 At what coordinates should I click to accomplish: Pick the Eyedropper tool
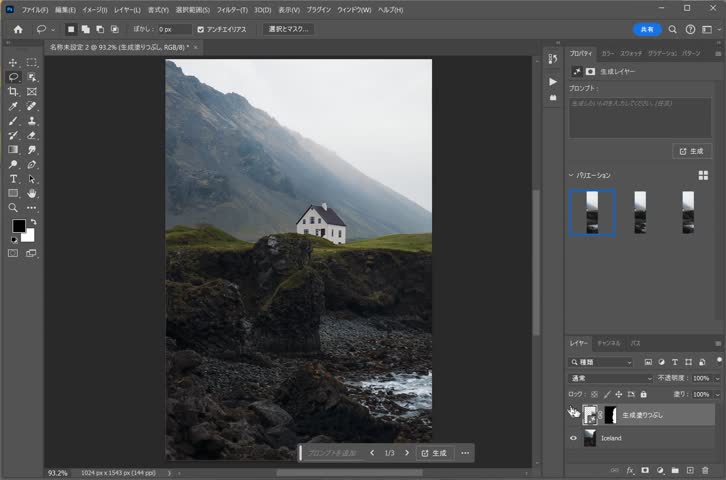13,106
